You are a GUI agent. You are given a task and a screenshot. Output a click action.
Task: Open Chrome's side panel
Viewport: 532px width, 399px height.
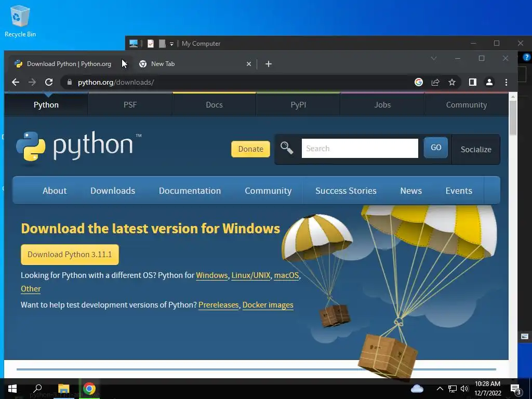pos(473,82)
